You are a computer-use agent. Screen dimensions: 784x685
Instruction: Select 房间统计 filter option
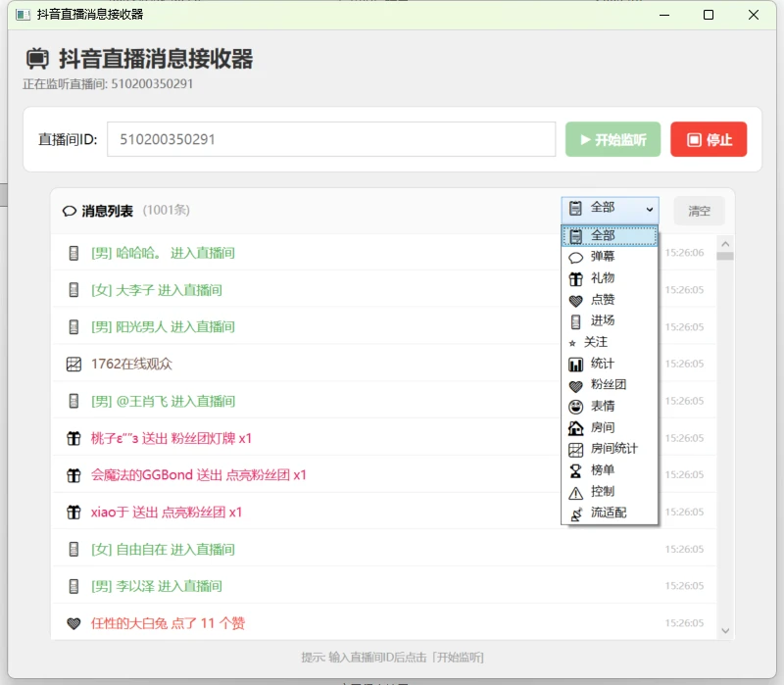[610, 449]
